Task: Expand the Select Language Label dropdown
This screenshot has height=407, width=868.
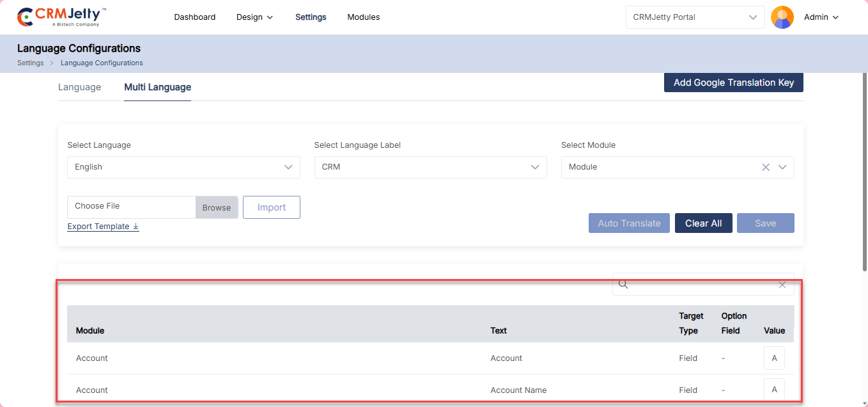Action: coord(535,167)
